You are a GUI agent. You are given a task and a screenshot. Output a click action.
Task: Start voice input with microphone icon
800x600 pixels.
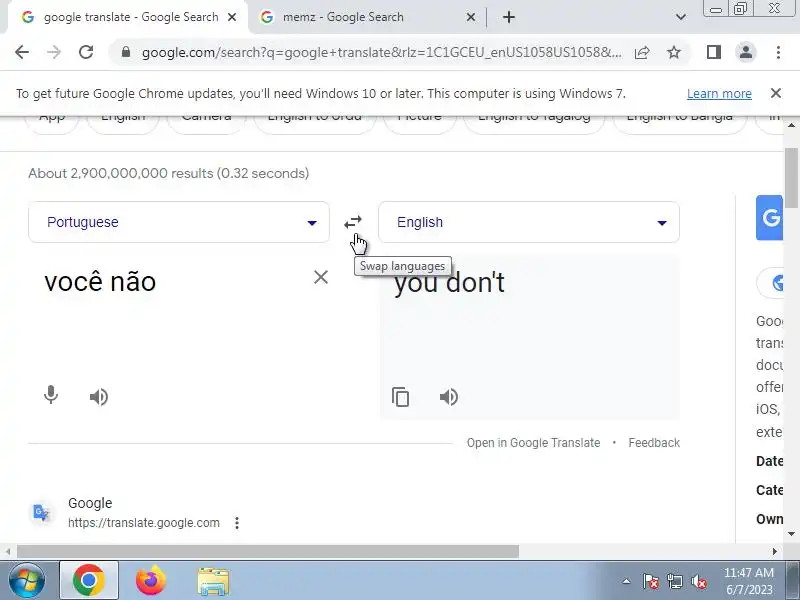point(51,395)
